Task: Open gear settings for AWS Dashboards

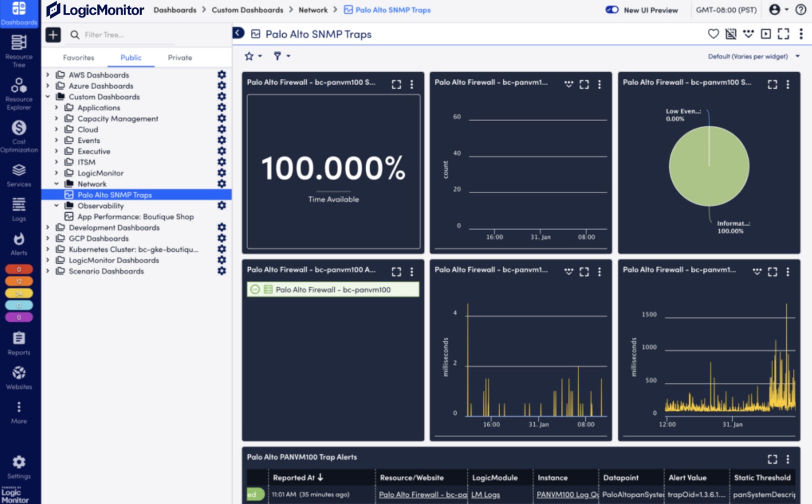Action: click(x=222, y=75)
